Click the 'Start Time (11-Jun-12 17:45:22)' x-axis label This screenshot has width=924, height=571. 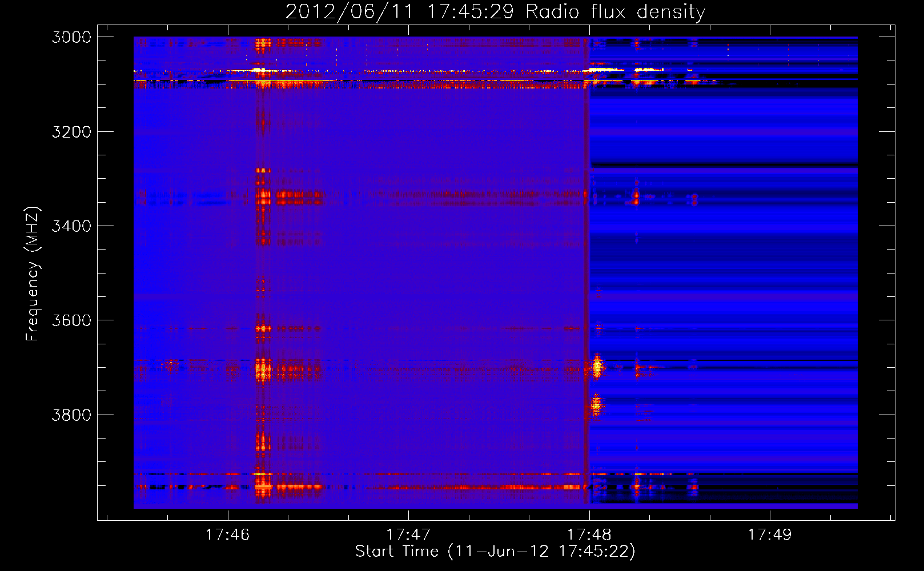[x=495, y=552]
